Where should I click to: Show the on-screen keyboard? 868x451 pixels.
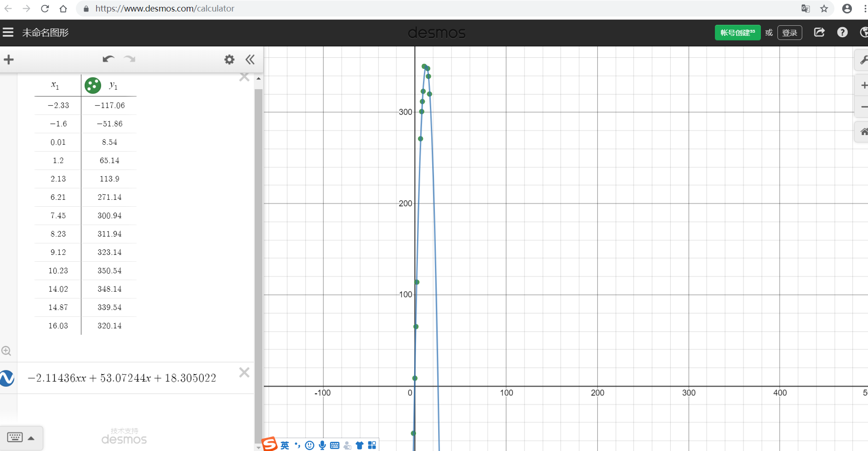[x=15, y=437]
